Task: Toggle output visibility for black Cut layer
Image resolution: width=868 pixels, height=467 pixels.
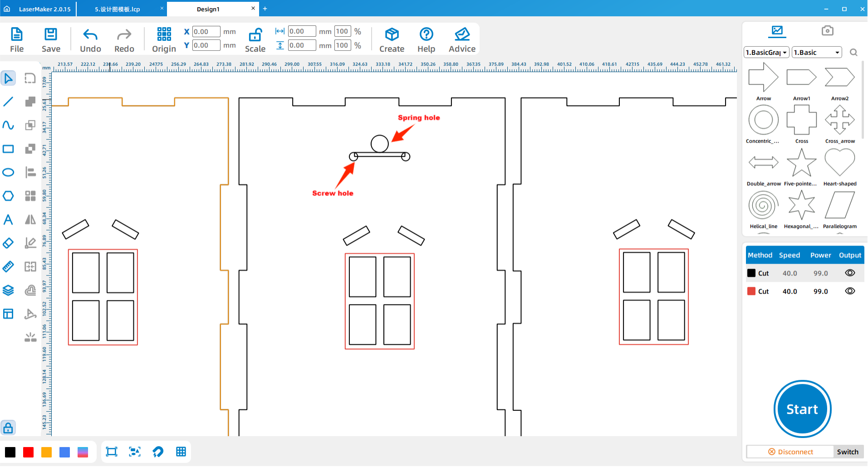Action: [x=850, y=273]
